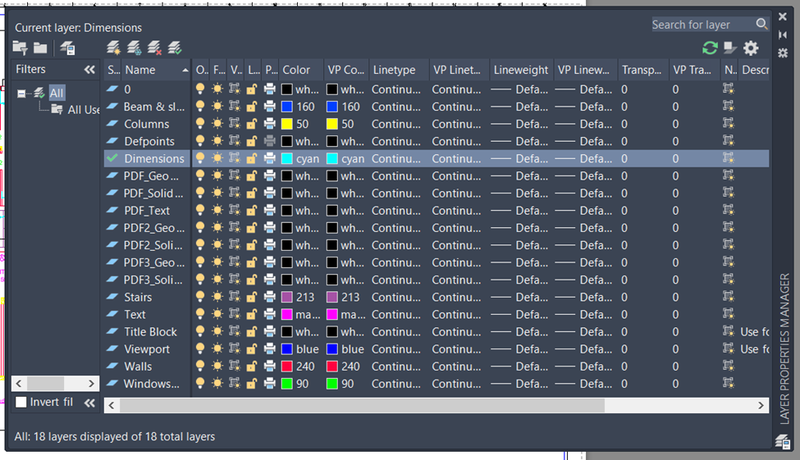Click the layer list horizontal scrollbar thumb

(x=362, y=405)
